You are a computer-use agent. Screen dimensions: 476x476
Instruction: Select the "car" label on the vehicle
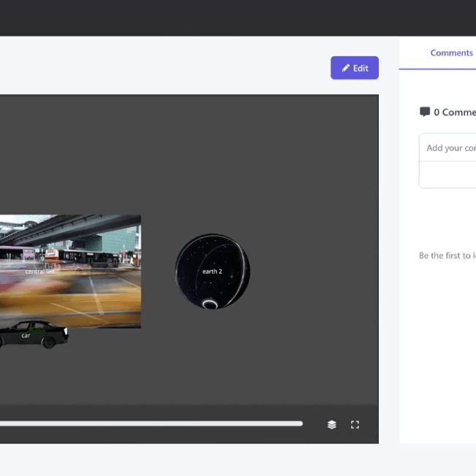[26, 335]
